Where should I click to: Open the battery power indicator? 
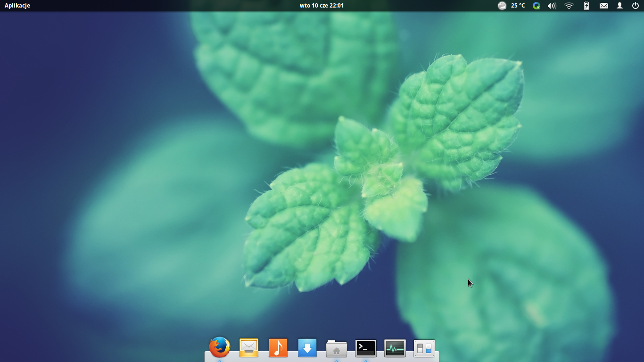tap(586, 6)
